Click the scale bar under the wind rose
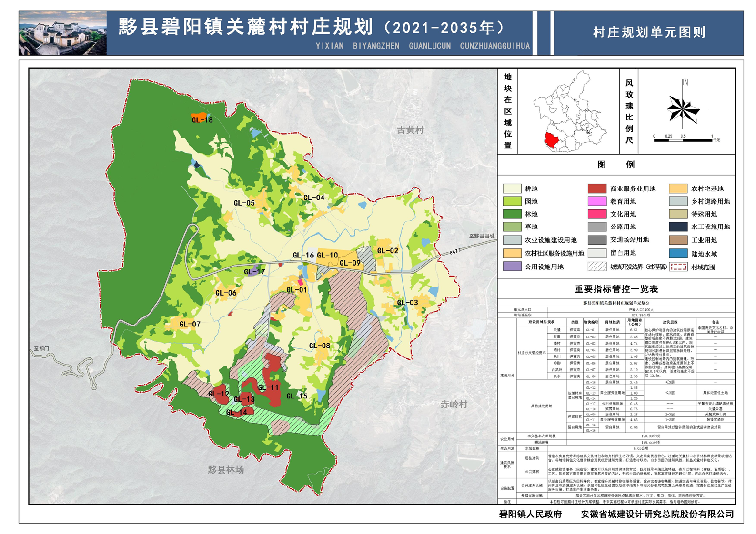This screenshot has width=756, height=534. click(x=683, y=140)
